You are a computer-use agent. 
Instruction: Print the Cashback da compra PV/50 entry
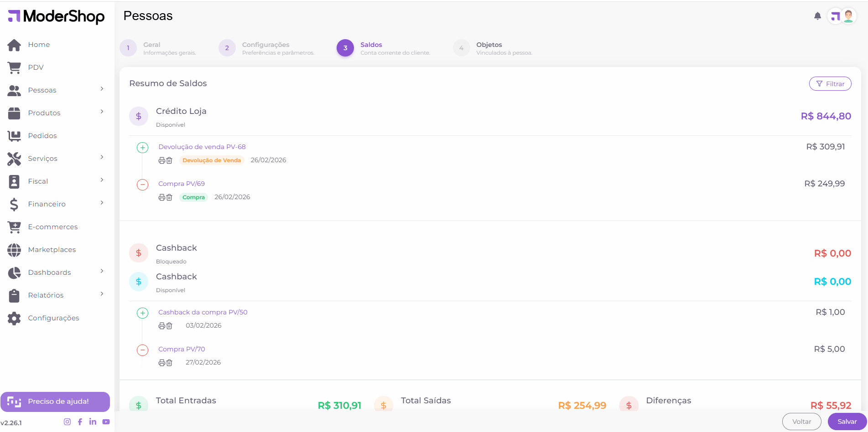[161, 326]
